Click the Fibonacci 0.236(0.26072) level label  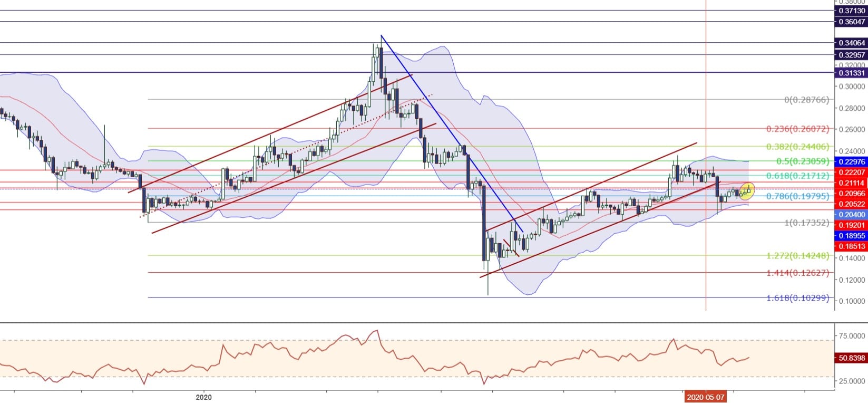pyautogui.click(x=797, y=129)
